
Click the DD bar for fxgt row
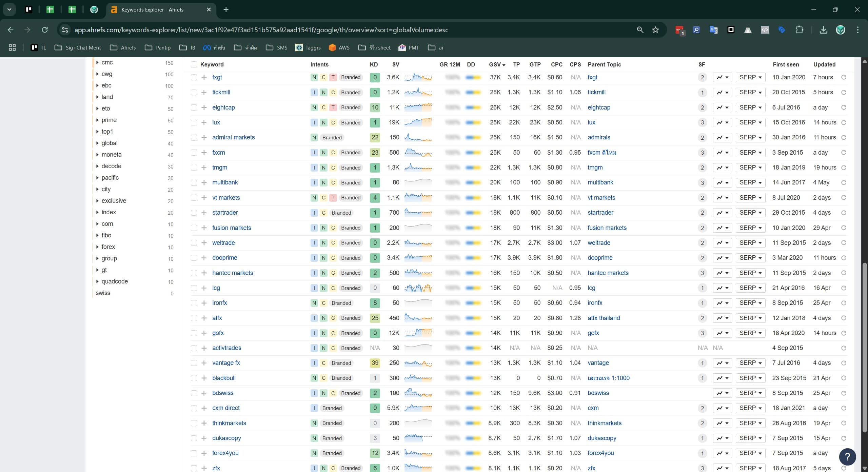[473, 77]
